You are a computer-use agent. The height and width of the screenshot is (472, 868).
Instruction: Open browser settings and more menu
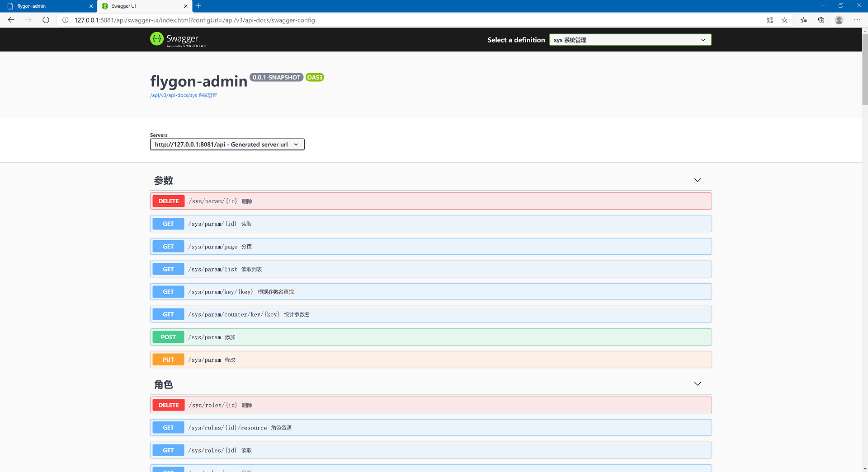coord(857,20)
